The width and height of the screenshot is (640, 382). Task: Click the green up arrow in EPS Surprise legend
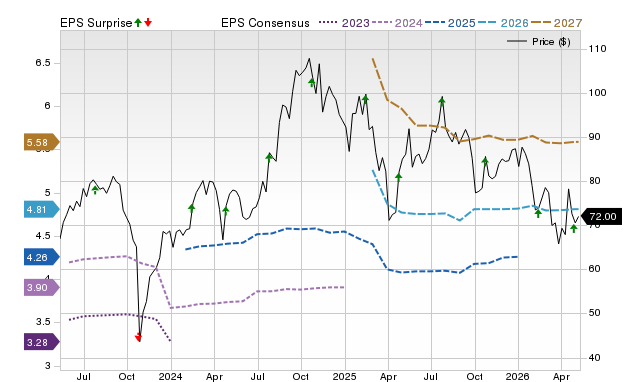point(138,23)
